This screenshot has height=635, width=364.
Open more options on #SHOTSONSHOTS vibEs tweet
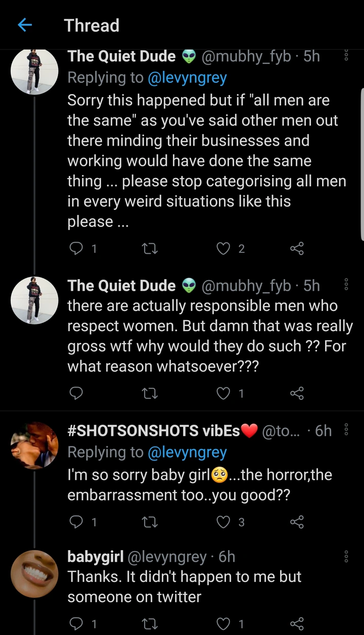coord(346,430)
